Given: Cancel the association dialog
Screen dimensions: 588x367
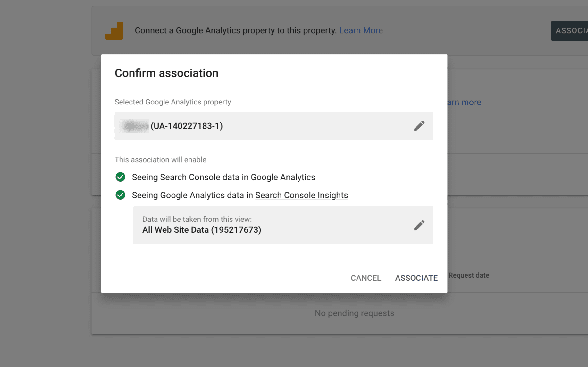Looking at the screenshot, I should tap(365, 278).
